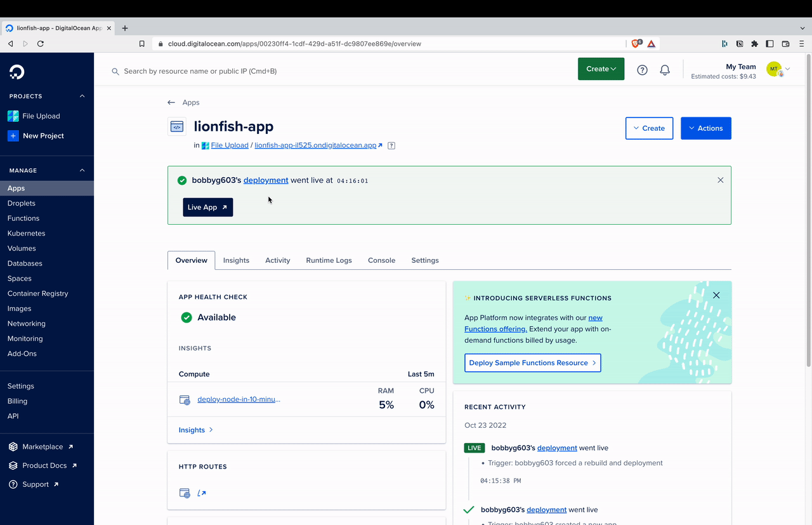Open the Insights tab

236,260
